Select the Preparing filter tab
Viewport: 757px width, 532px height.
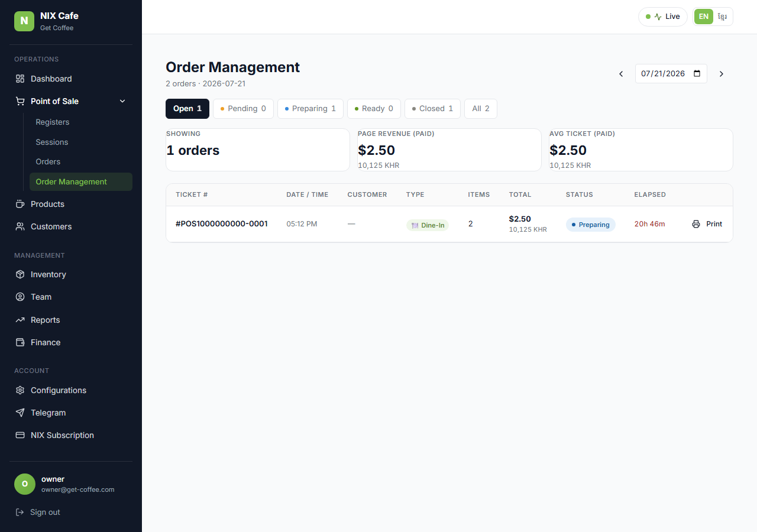pos(310,109)
